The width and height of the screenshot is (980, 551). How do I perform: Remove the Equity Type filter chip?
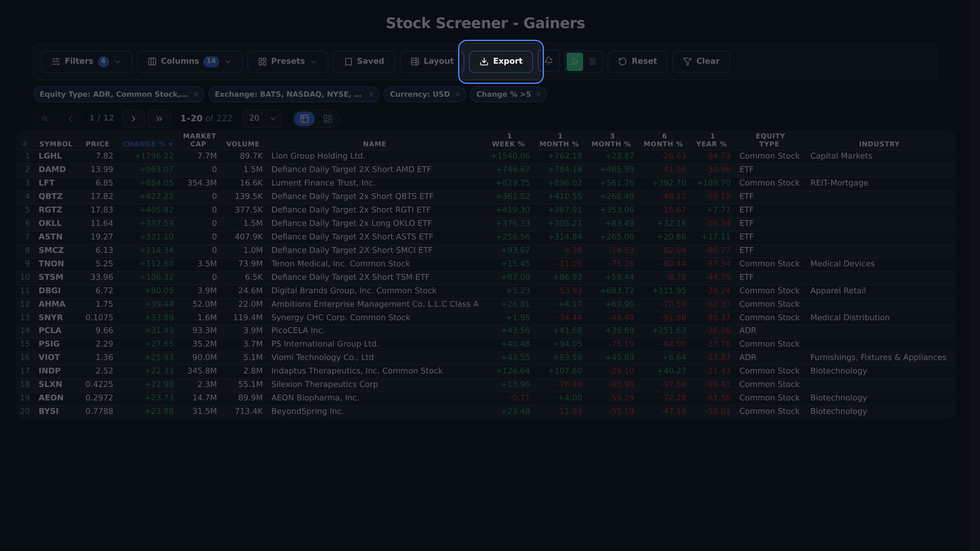(196, 94)
